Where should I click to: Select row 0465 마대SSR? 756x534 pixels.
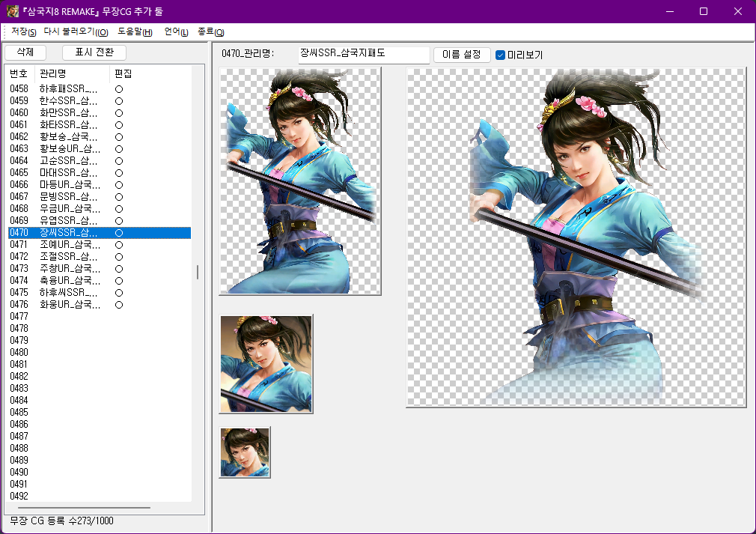coord(100,173)
